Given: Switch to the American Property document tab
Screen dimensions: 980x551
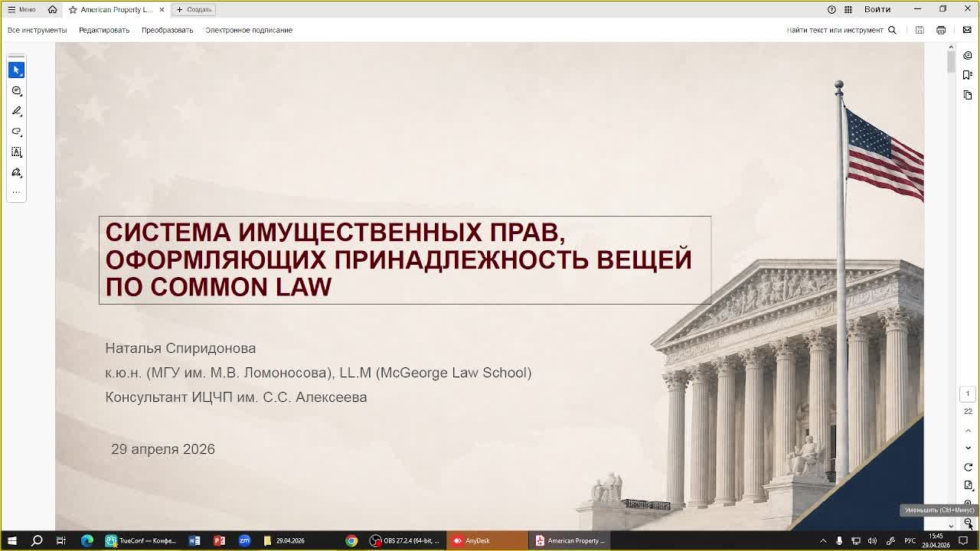Looking at the screenshot, I should tap(115, 9).
